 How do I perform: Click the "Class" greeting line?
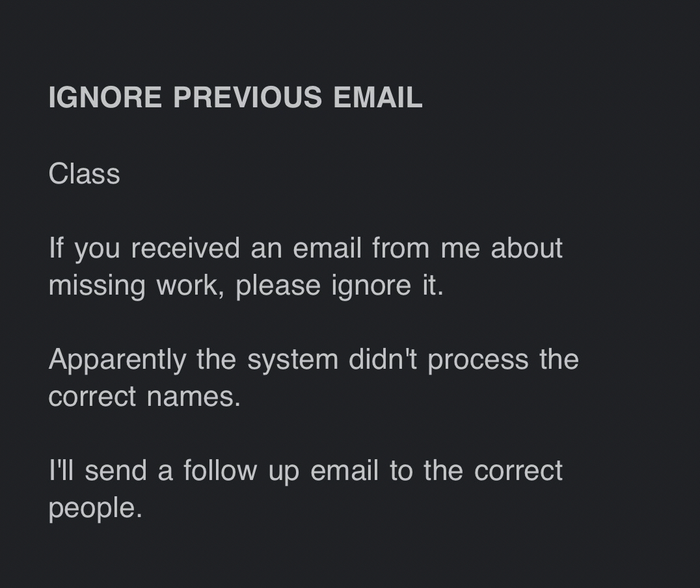coord(84,174)
